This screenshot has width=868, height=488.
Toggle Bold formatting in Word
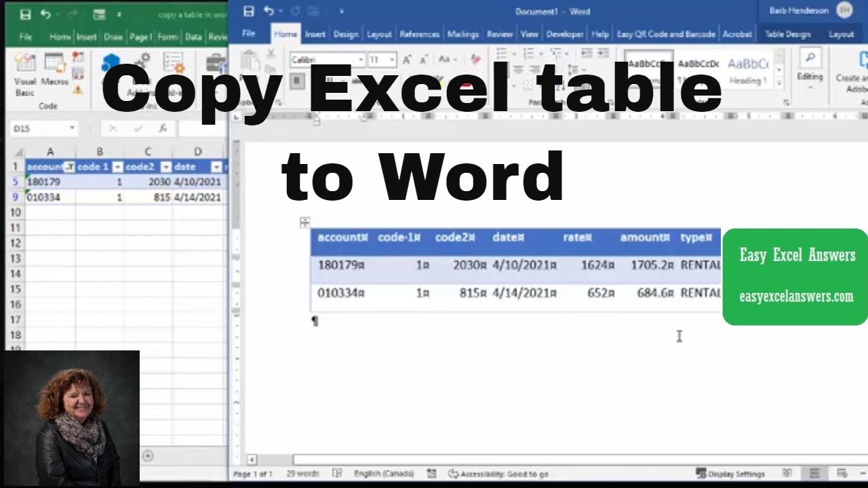point(297,81)
